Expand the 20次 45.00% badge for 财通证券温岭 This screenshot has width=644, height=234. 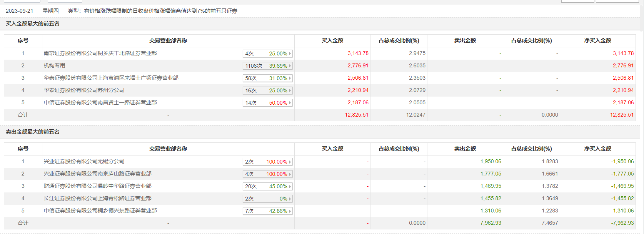[267, 187]
